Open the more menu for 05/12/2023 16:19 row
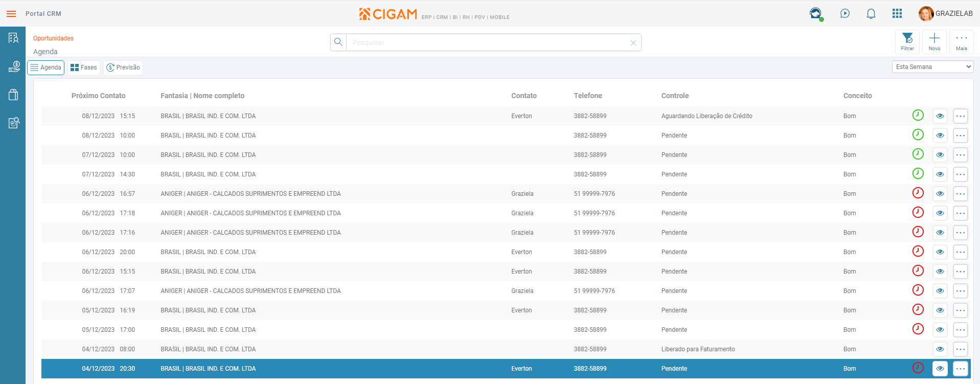Image resolution: width=980 pixels, height=384 pixels. [961, 310]
